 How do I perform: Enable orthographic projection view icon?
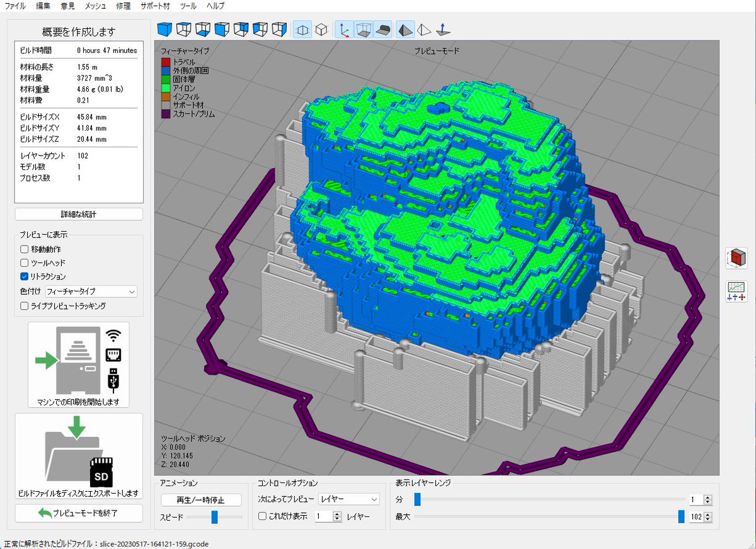[321, 30]
